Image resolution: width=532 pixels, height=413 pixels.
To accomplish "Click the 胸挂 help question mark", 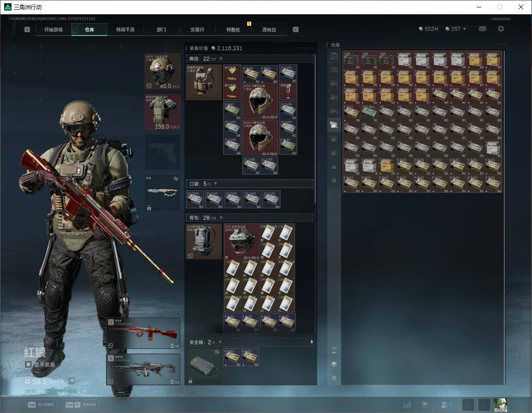I will click(x=221, y=59).
